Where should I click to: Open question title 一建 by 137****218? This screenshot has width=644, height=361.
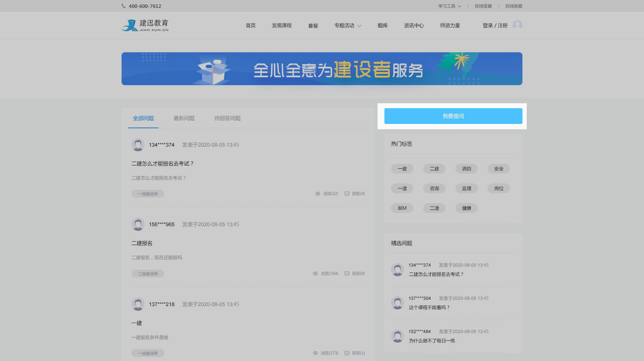[x=137, y=323]
